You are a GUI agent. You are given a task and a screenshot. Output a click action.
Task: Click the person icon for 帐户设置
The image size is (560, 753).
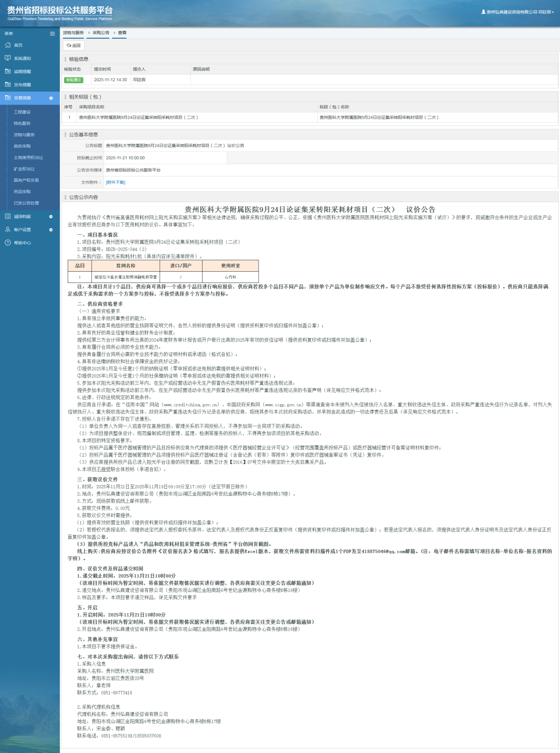(x=7, y=230)
